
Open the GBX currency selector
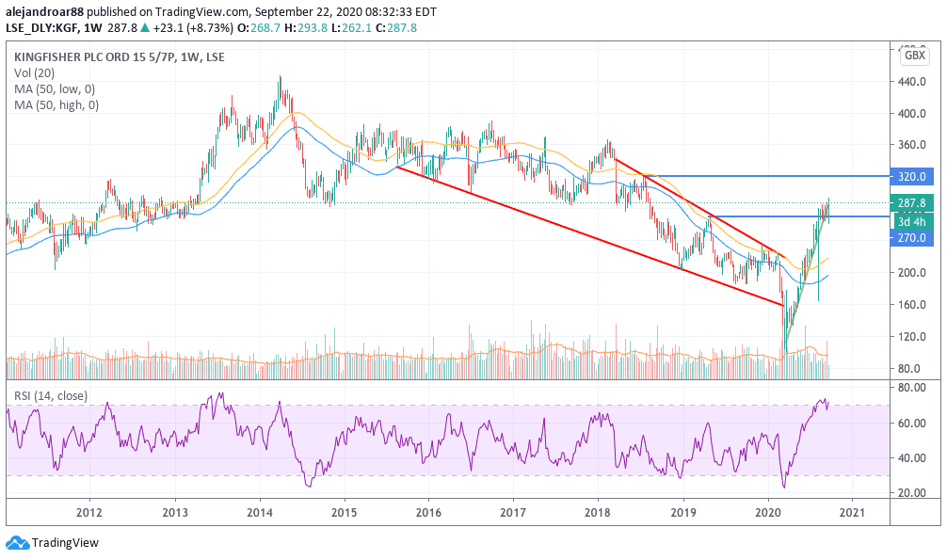[914, 56]
